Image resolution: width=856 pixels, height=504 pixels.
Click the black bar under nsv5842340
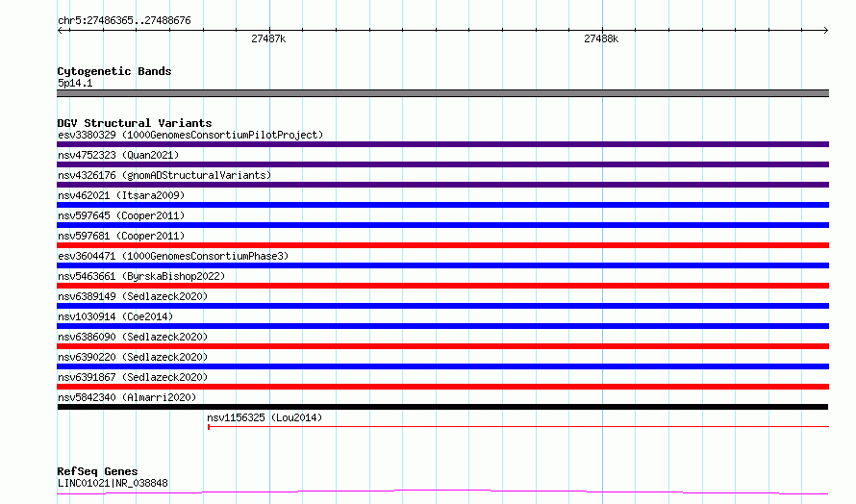pyautogui.click(x=442, y=407)
